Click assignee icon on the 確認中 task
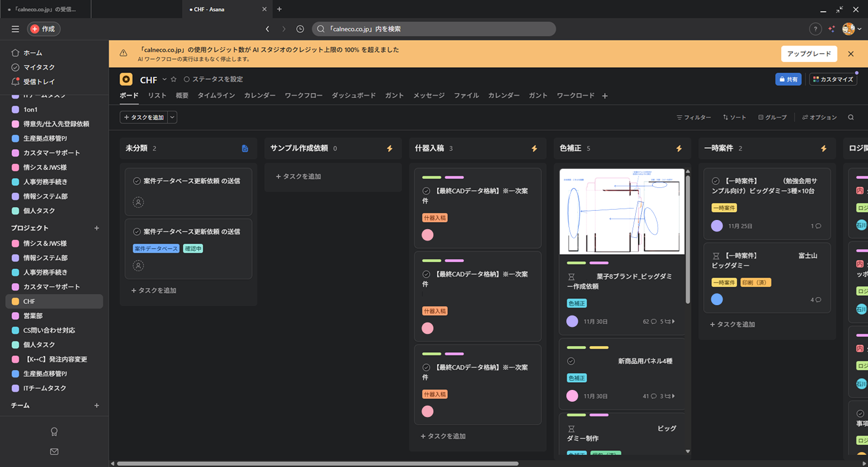 [138, 266]
